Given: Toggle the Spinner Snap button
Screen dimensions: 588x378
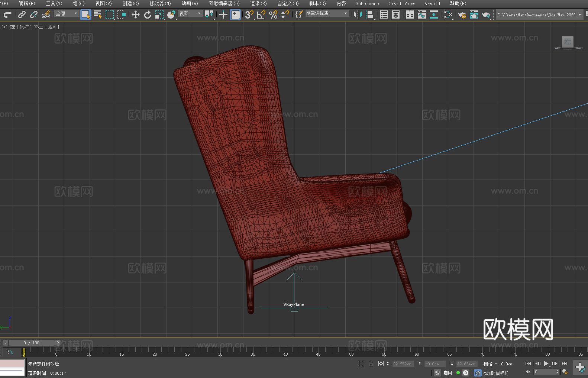Looking at the screenshot, I should (285, 14).
